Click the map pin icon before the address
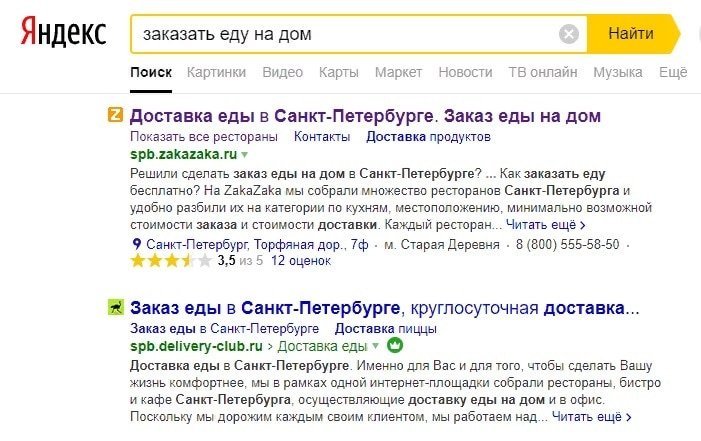This screenshot has height=441, width=701. 137,244
